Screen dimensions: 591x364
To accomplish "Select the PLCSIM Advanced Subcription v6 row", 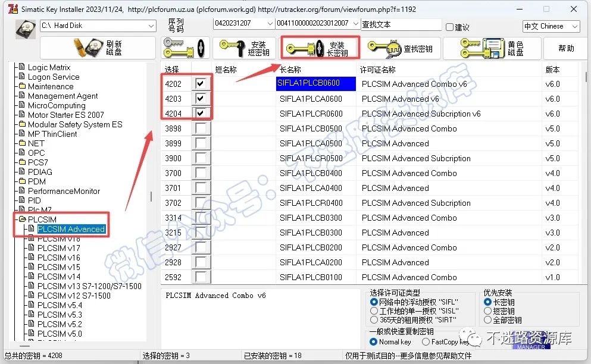I will coord(370,114).
